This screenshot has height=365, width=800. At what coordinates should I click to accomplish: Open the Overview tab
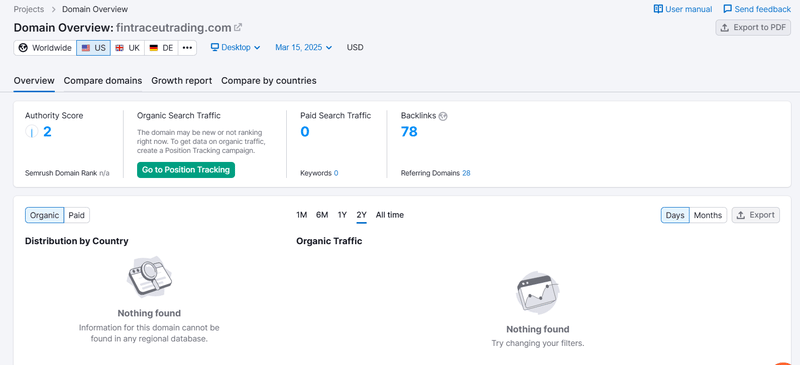tap(34, 81)
